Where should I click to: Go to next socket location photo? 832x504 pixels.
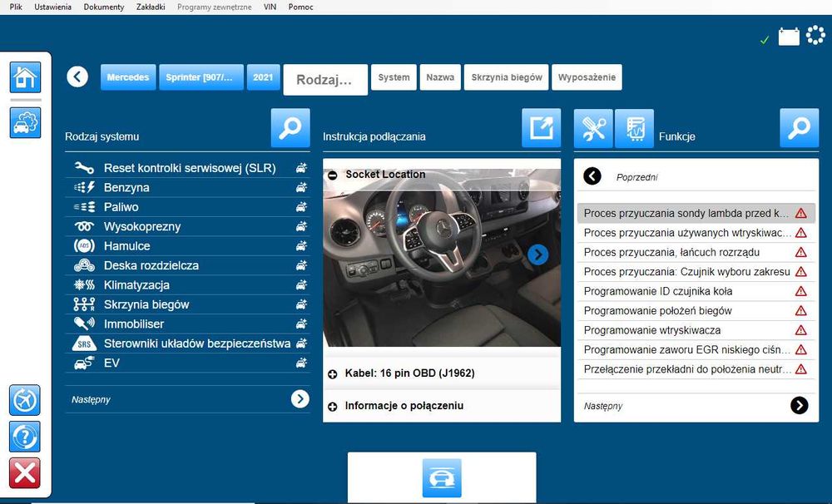(538, 254)
